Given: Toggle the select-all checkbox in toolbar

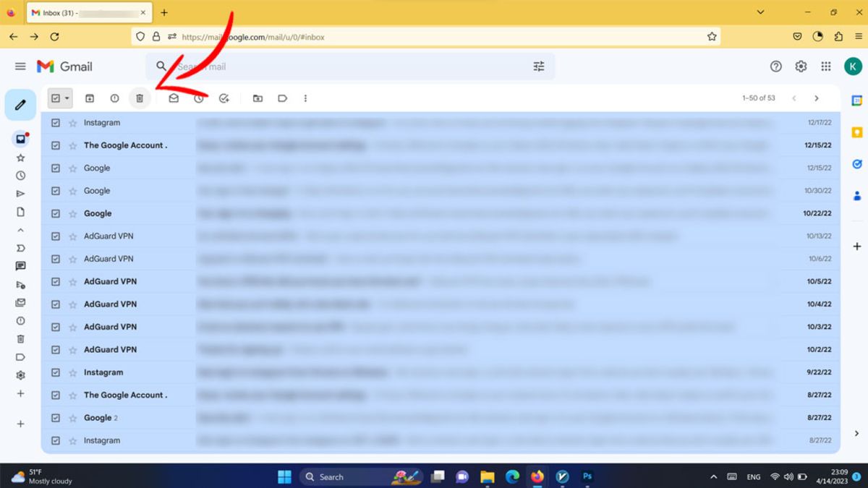Looking at the screenshot, I should click(56, 98).
